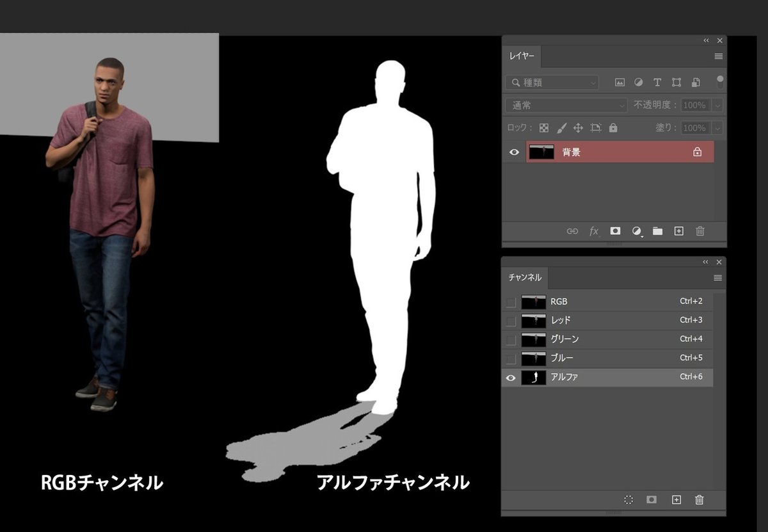The height and width of the screenshot is (532, 768).
Task: Open the レイヤー panel options menu
Action: point(719,56)
